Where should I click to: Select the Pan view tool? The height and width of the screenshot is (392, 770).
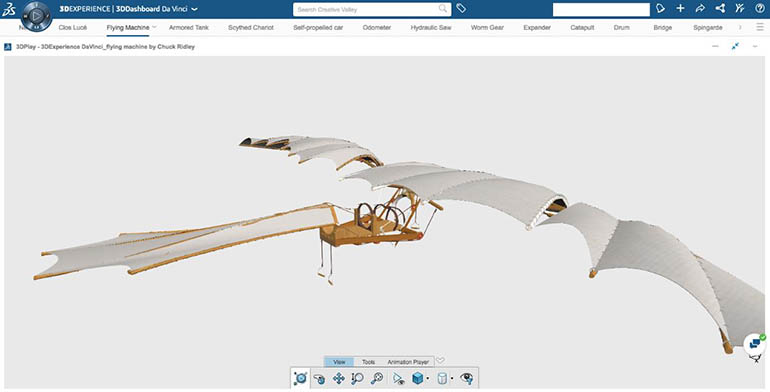click(x=338, y=378)
